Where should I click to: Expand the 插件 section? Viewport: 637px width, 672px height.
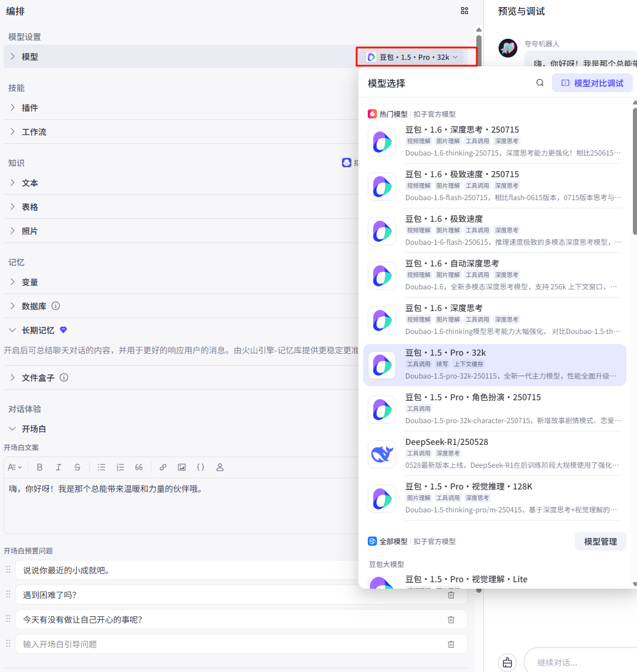12,107
